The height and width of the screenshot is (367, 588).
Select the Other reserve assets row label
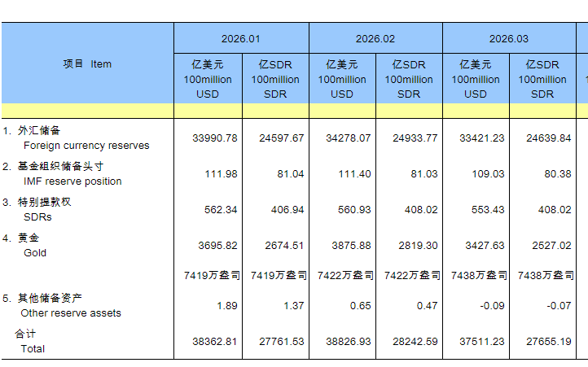coord(72,313)
